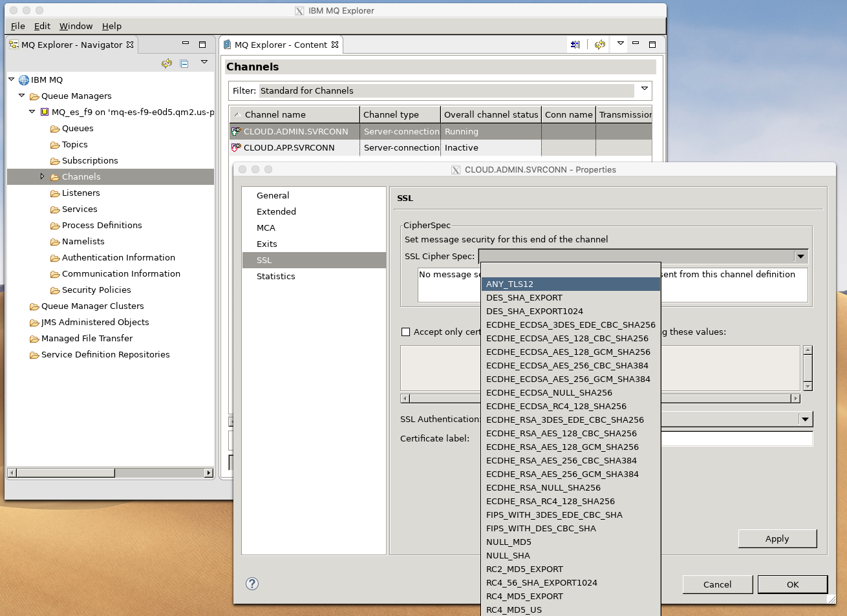The height and width of the screenshot is (616, 847).
Task: Switch to the Statistics page in Properties
Action: click(x=276, y=276)
